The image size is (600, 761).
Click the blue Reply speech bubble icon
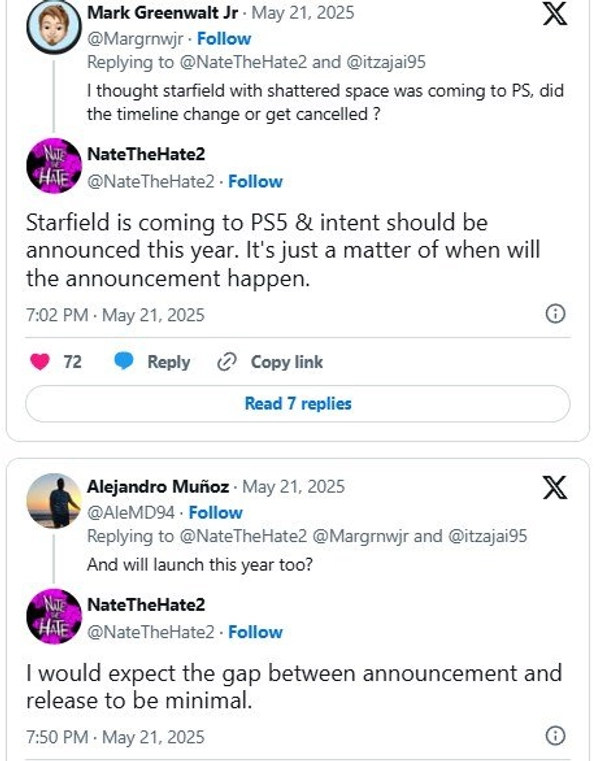pyautogui.click(x=124, y=362)
